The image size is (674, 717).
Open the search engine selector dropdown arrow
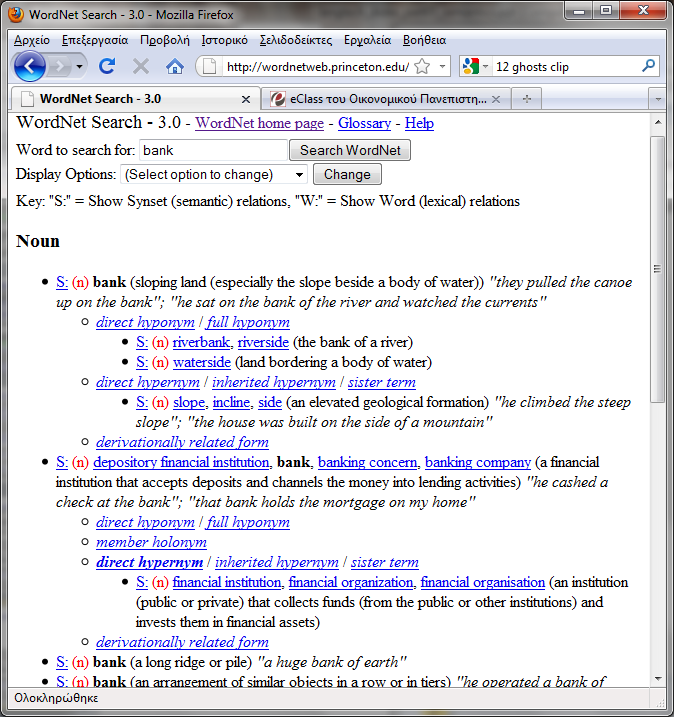click(485, 67)
